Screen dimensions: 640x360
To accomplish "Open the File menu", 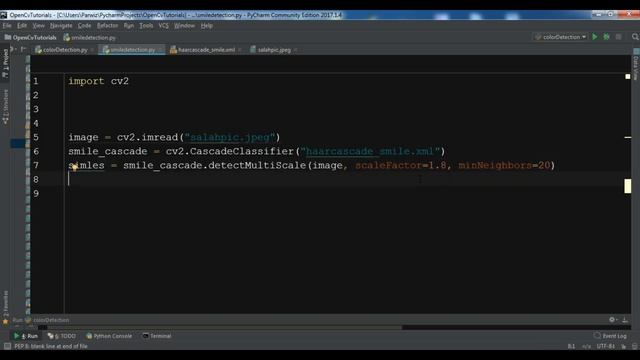I will pos(7,26).
